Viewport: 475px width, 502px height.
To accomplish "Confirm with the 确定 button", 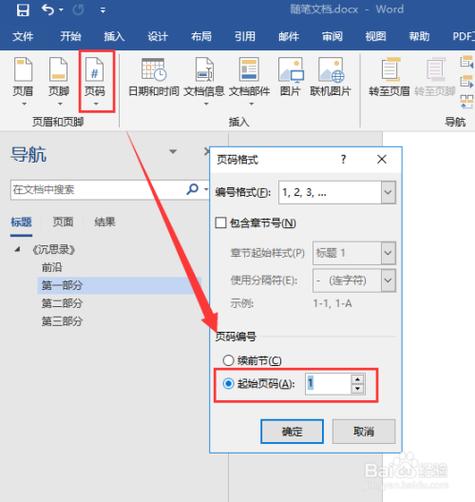I will (292, 431).
